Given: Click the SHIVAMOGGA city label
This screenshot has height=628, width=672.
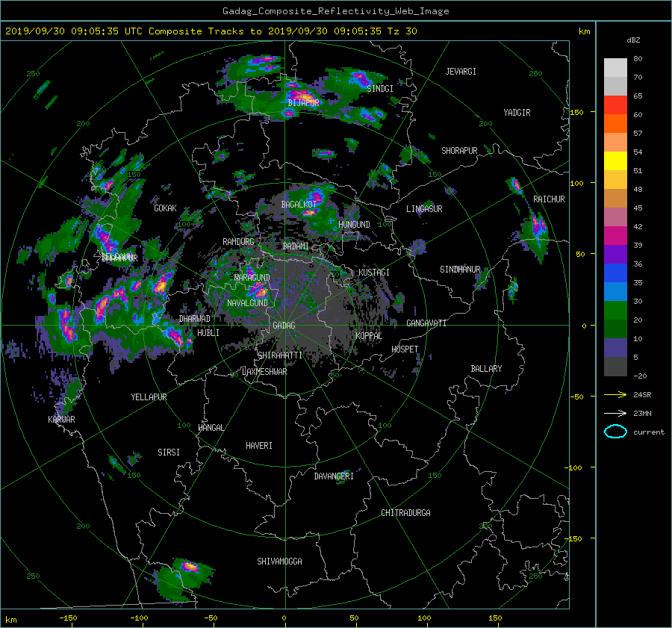Looking at the screenshot, I should coord(279,561).
